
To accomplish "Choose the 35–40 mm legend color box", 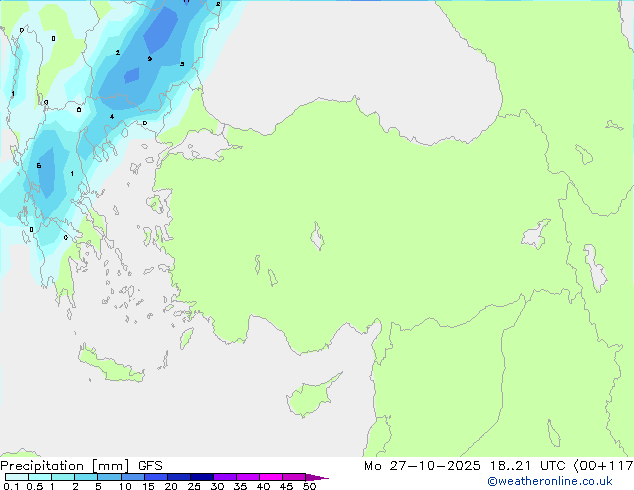I will pos(248,477).
